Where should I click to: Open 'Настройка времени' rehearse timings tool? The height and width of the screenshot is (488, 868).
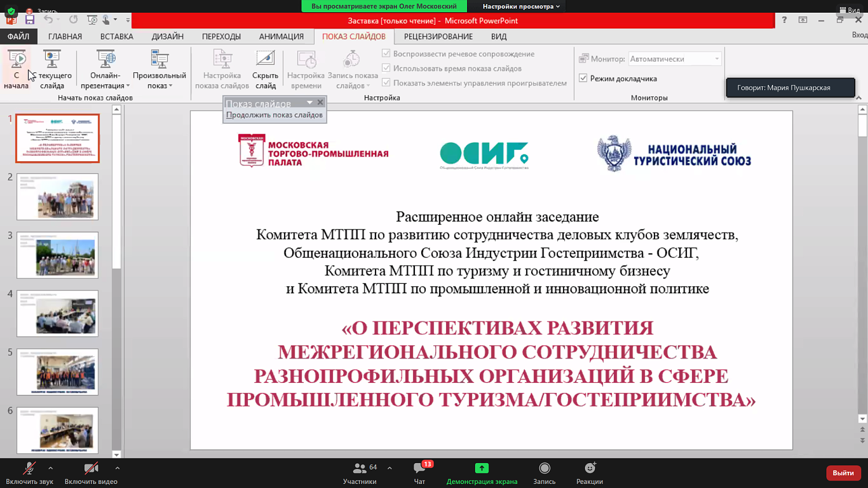pos(306,68)
